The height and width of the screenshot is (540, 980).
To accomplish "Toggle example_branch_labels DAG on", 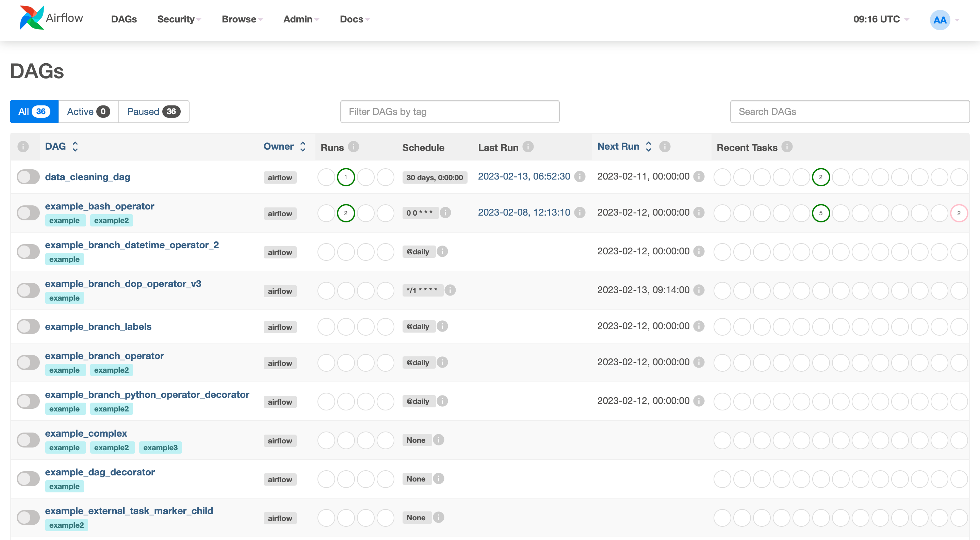I will 28,327.
